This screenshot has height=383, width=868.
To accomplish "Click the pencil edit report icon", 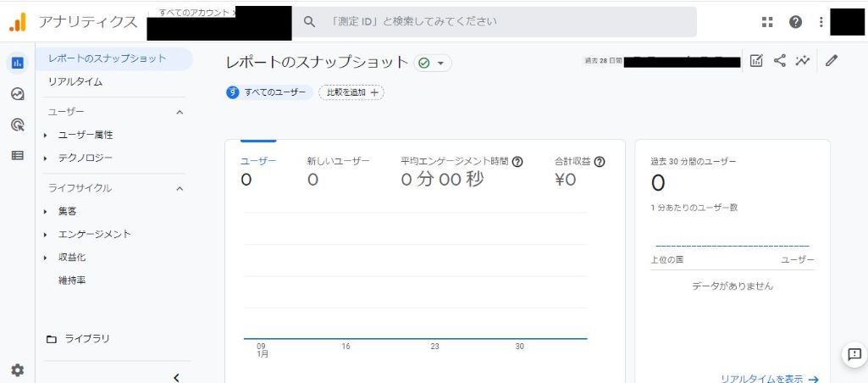I will (x=832, y=61).
